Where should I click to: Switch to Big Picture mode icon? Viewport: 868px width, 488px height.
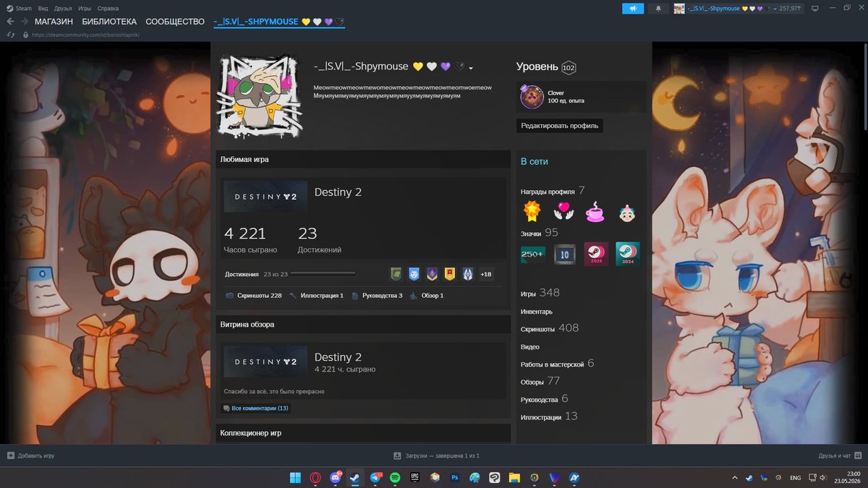pos(815,8)
